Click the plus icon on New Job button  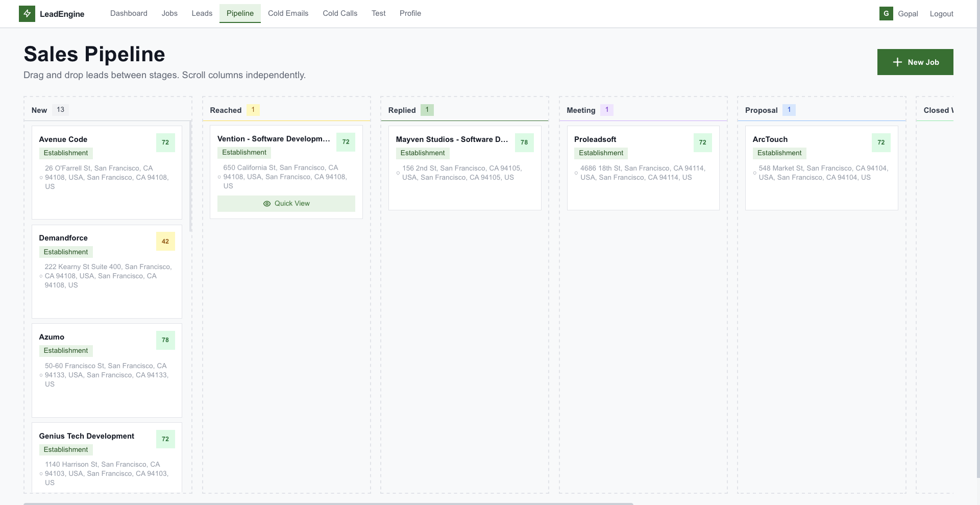[897, 62]
